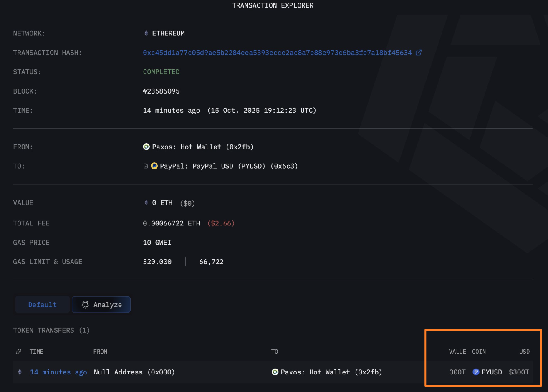Click the PayPal logo in the TO row
548x392 pixels.
(x=154, y=166)
